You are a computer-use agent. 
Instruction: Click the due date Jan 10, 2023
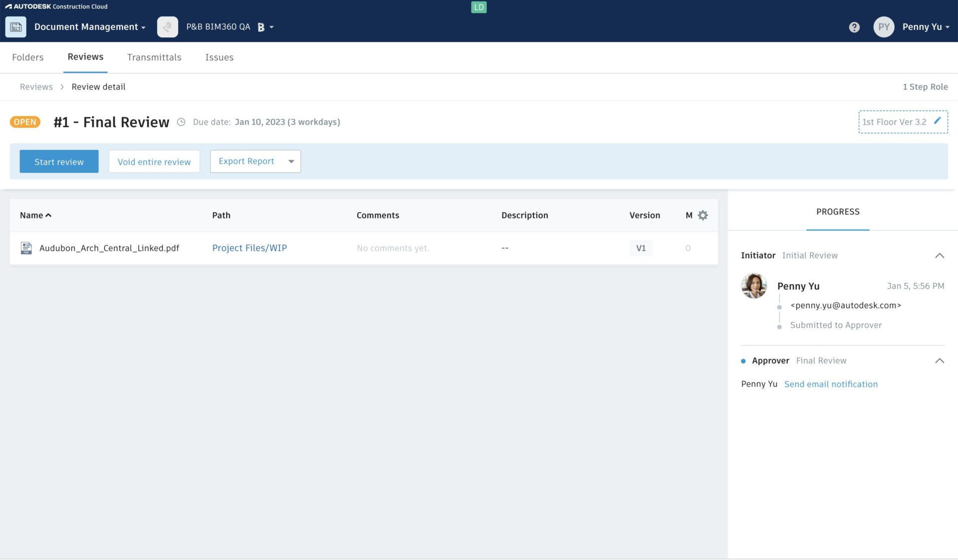[287, 122]
